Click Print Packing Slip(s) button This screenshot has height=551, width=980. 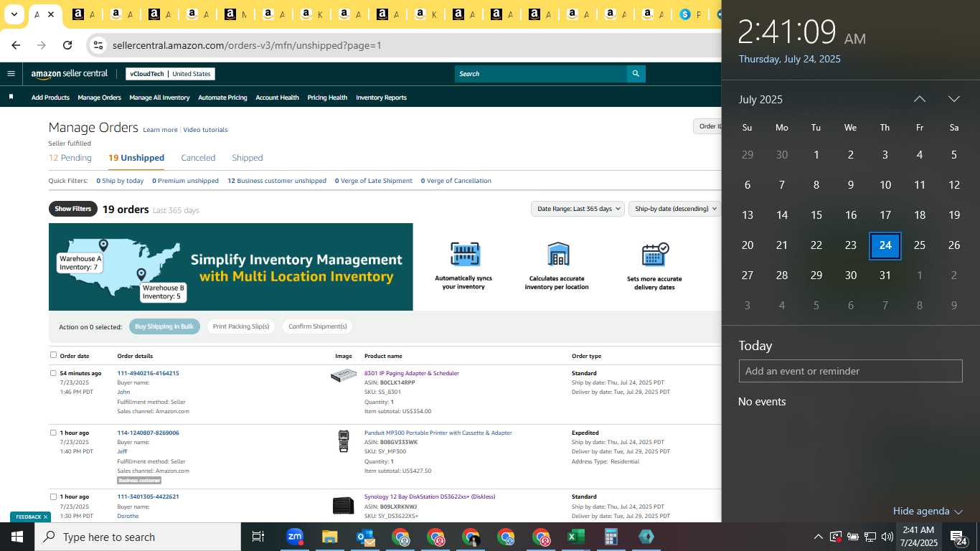tap(241, 326)
